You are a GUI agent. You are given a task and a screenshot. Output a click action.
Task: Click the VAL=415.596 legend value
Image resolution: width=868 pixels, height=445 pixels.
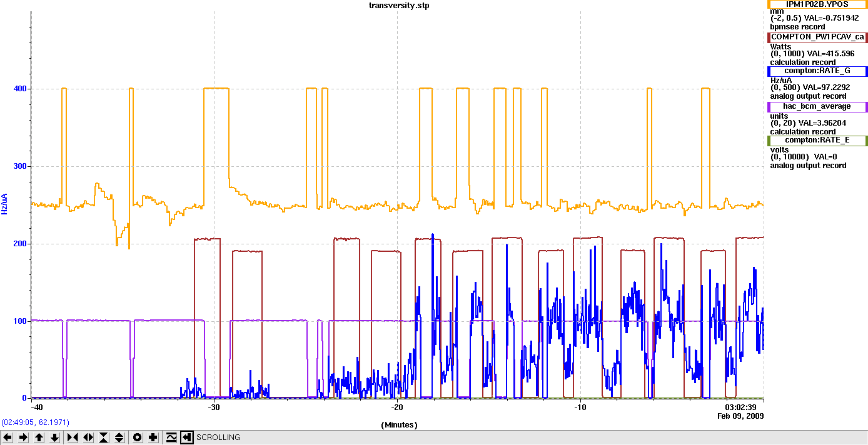[x=831, y=54]
